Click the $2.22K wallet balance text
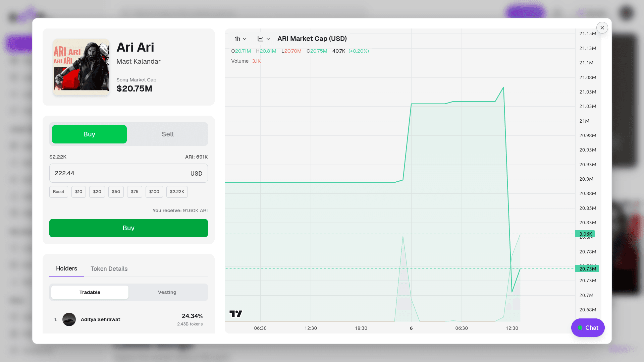 pos(58,157)
